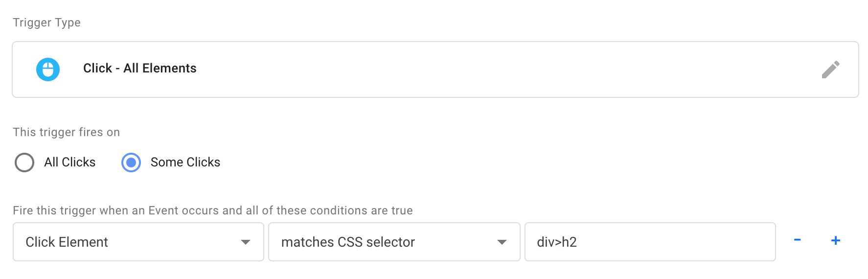This screenshot has height=279, width=868.
Task: Click the 'This trigger fires on' label
Action: (x=66, y=132)
